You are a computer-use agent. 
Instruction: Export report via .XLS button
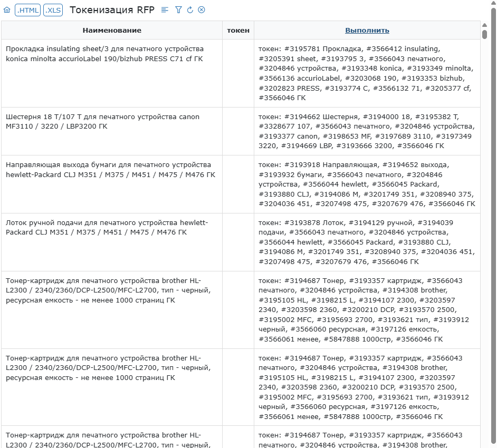coord(53,10)
